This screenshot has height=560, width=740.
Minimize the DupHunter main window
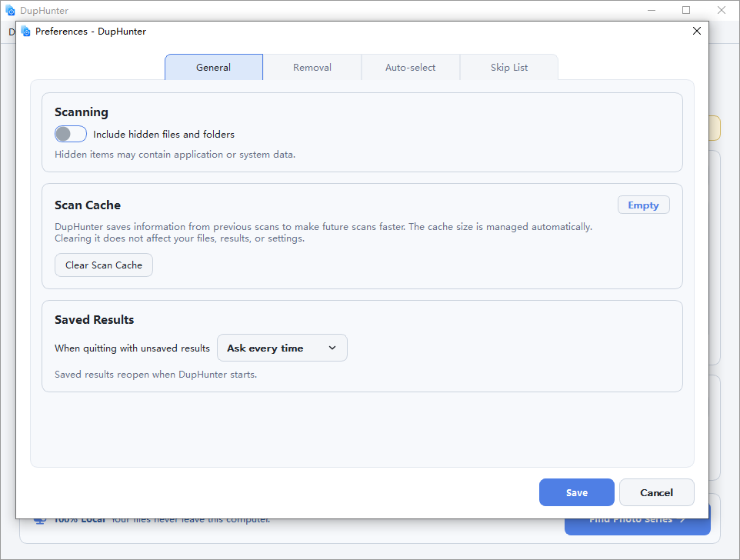click(x=652, y=10)
